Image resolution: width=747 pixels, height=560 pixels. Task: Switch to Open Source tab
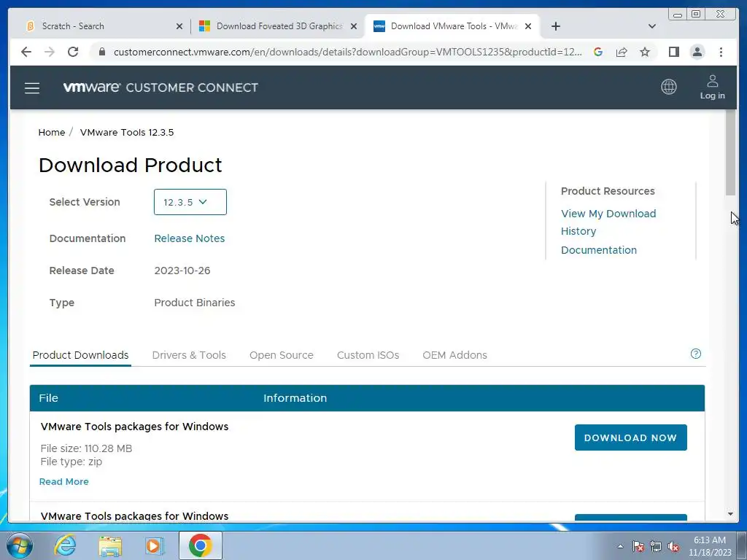pyautogui.click(x=281, y=355)
